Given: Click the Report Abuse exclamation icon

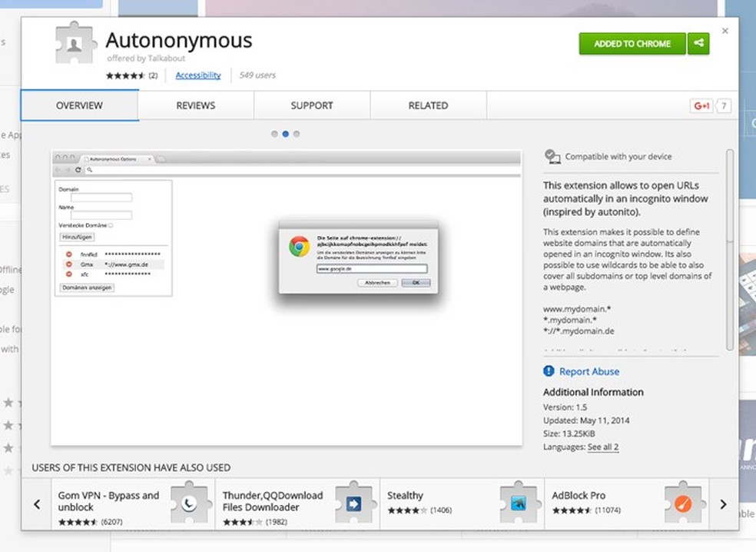Looking at the screenshot, I should point(548,371).
